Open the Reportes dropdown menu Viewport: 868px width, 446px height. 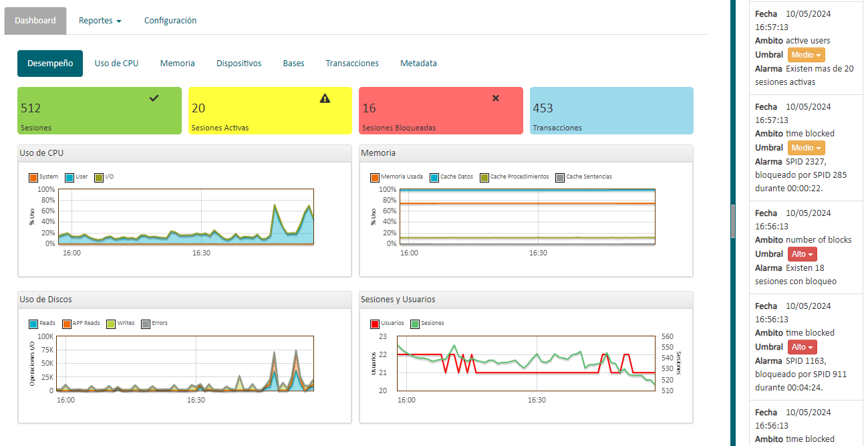tap(100, 21)
